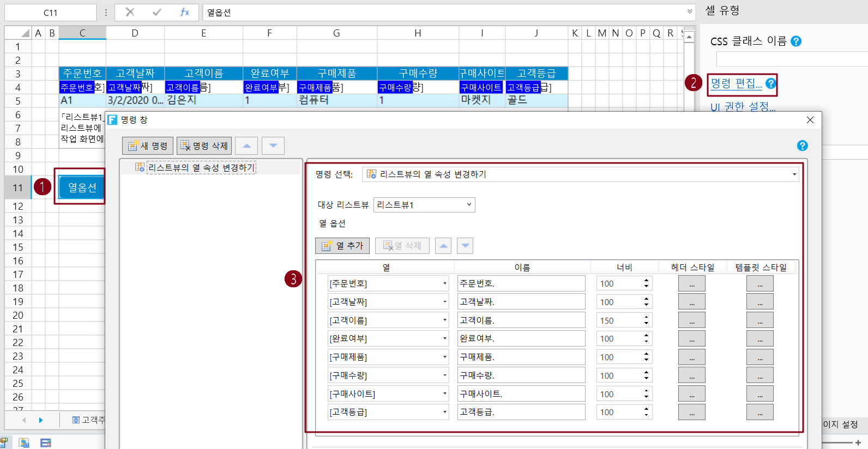Click the formula bar confirm checkmark icon

[x=157, y=12]
